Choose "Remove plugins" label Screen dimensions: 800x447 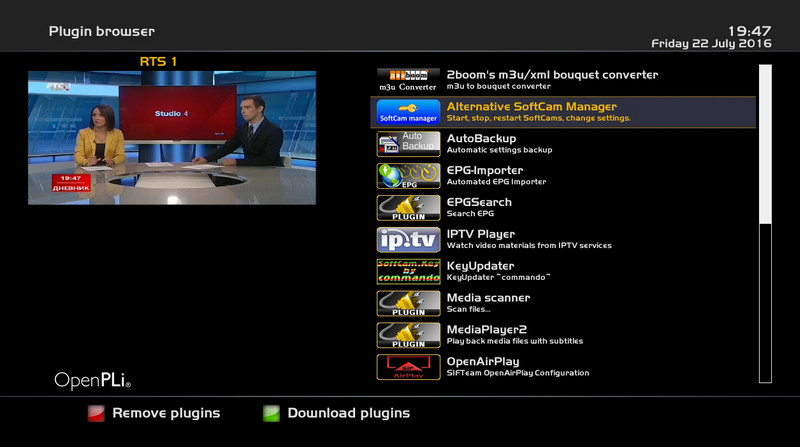coord(166,413)
